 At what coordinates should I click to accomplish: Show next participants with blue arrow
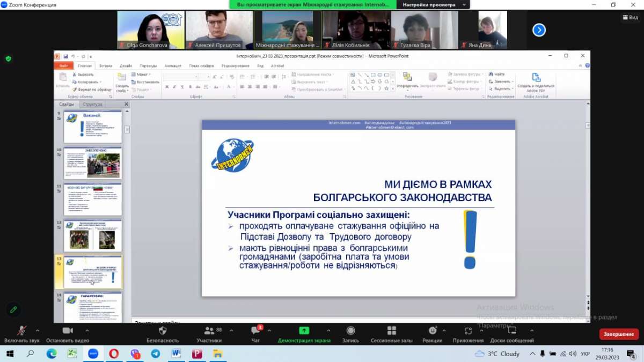539,30
